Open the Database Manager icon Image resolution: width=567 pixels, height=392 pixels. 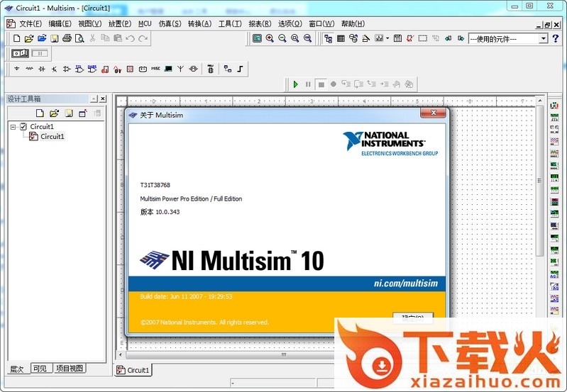(353, 38)
